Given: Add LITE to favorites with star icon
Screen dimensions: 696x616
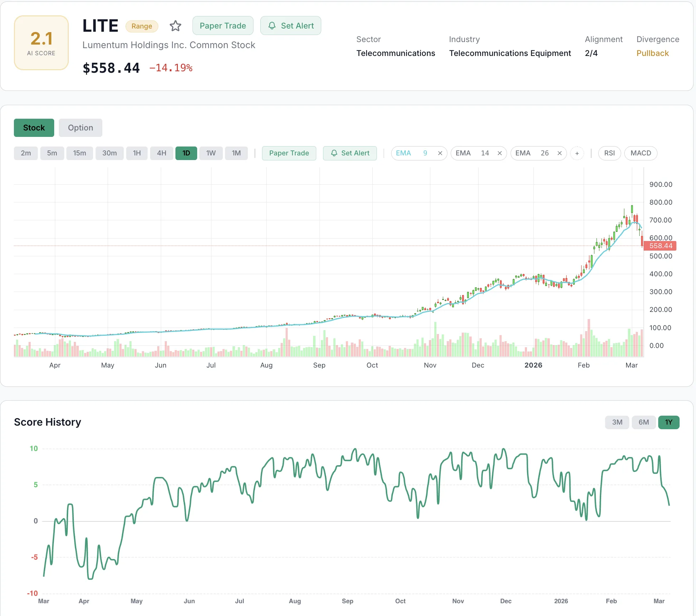Looking at the screenshot, I should (x=175, y=26).
